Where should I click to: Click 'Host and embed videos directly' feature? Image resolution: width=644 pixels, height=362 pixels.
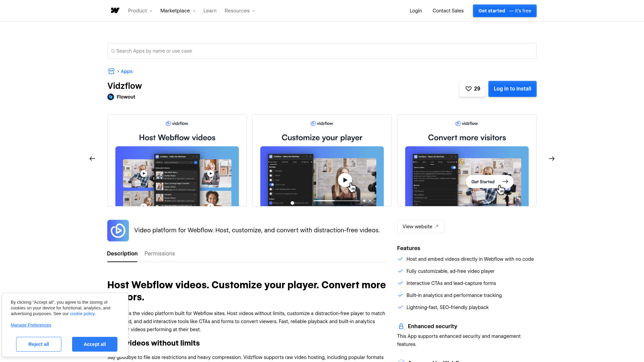[470, 259]
